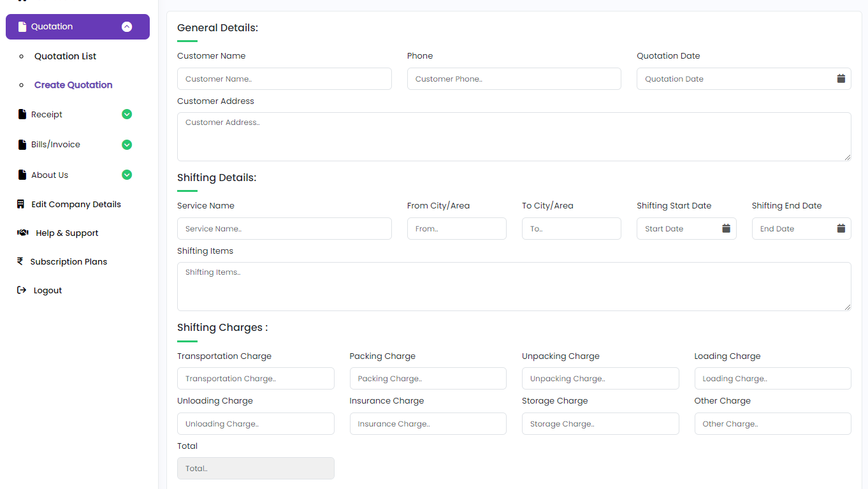The width and height of the screenshot is (868, 489).
Task: Expand the Receipt submenu chevron
Action: pyautogui.click(x=127, y=114)
